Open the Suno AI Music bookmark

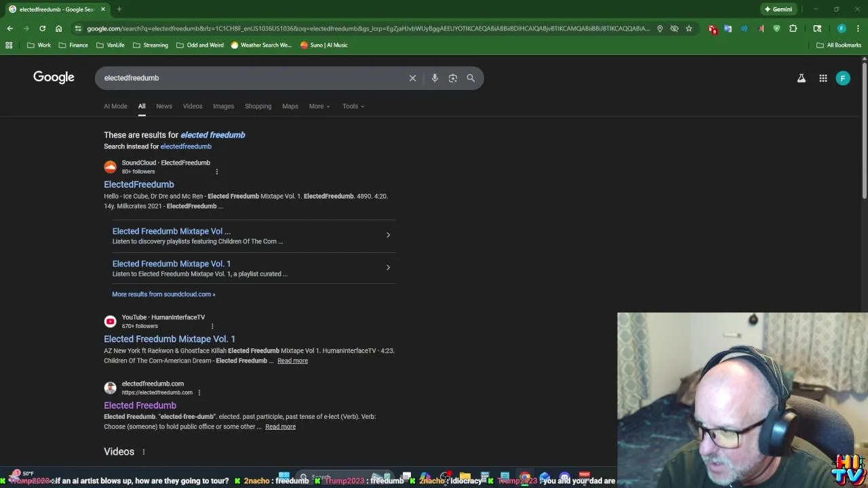(x=324, y=45)
